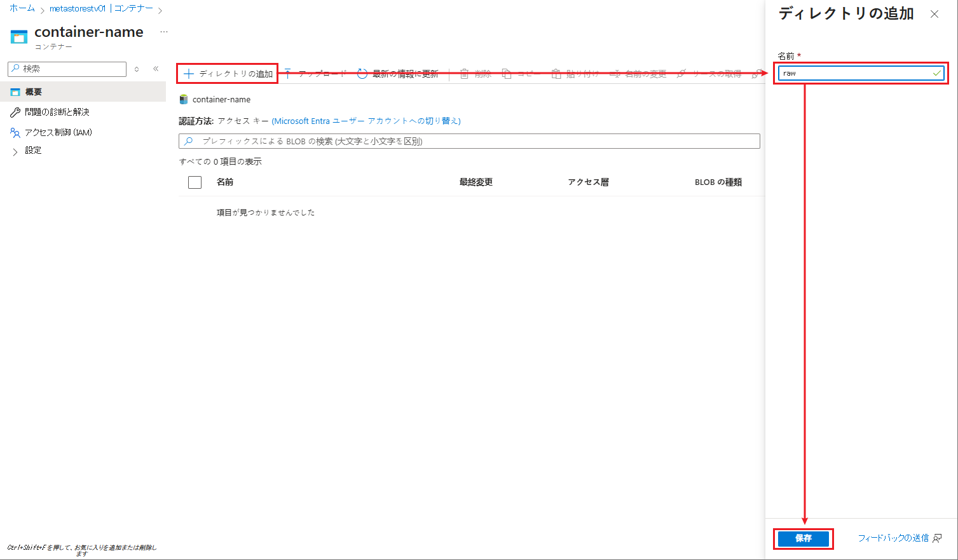Focus the 名前 input containing raw
958x560 pixels.
point(861,73)
